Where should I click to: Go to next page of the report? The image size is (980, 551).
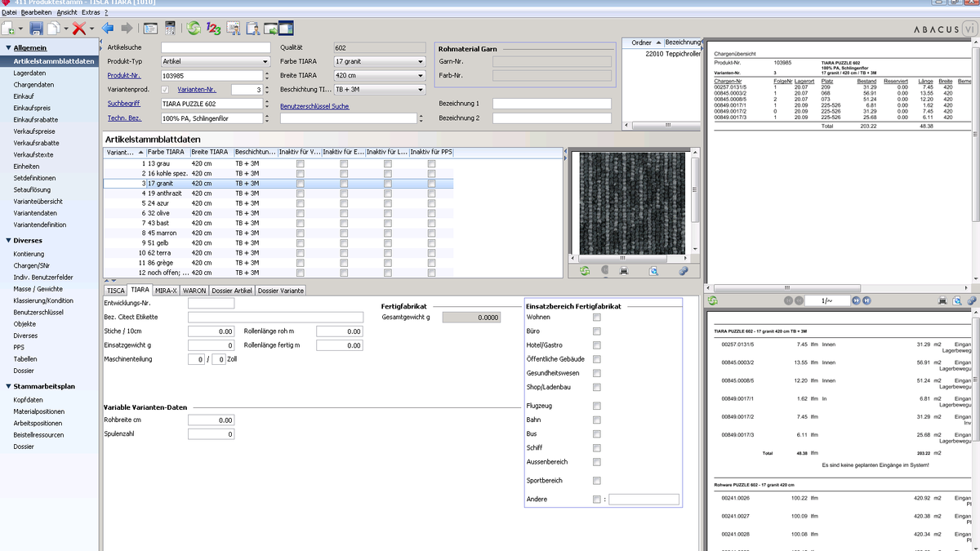coord(856,300)
